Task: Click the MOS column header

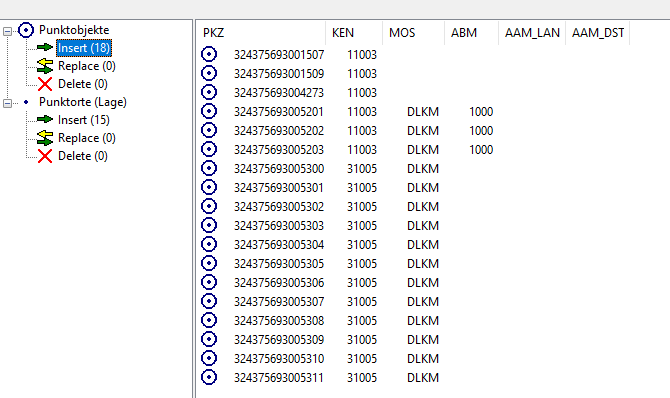Action: click(413, 33)
